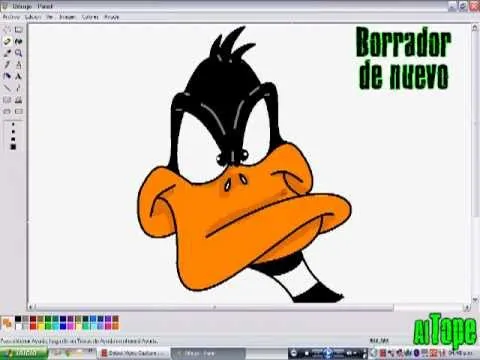Select the Line tool
480x360 pixels.
(x=7, y=88)
